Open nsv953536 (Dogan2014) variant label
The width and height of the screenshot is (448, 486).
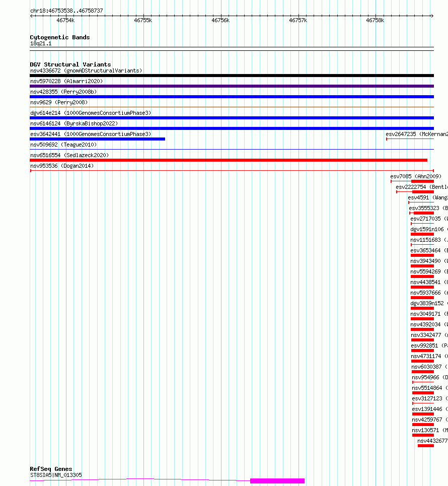62,166
